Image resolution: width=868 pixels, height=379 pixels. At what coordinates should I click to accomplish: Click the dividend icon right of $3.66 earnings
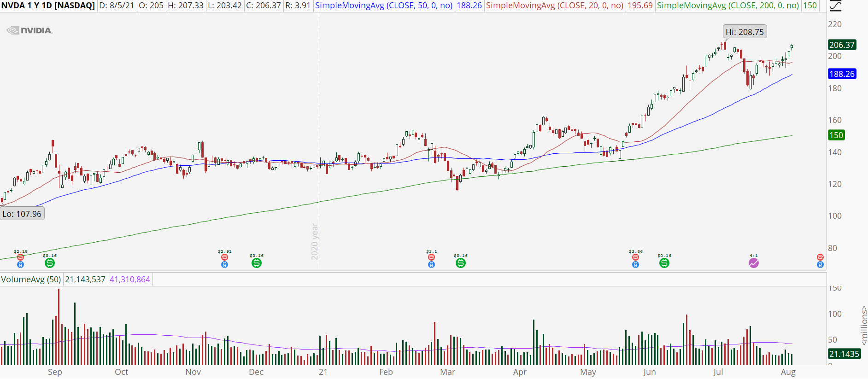[664, 263]
